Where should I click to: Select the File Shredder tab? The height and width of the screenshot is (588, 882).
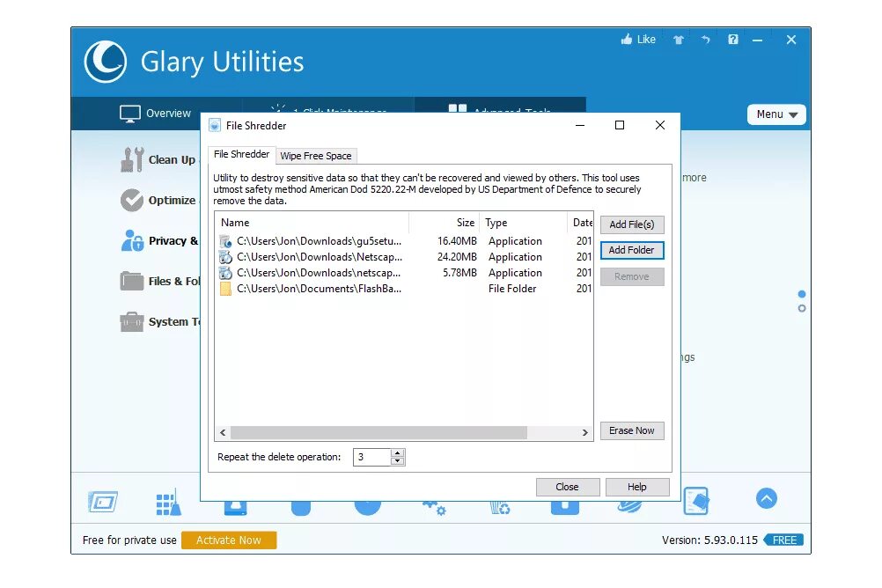tap(241, 154)
